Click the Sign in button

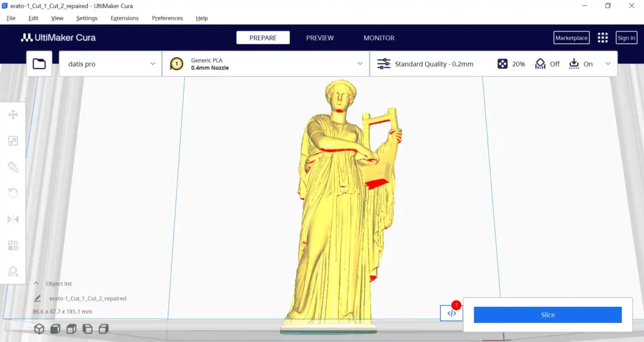(x=626, y=38)
